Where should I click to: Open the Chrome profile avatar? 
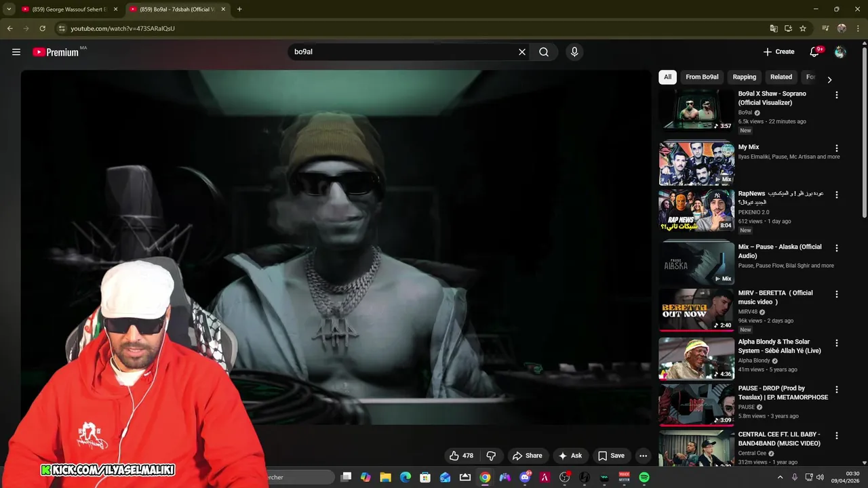click(842, 28)
